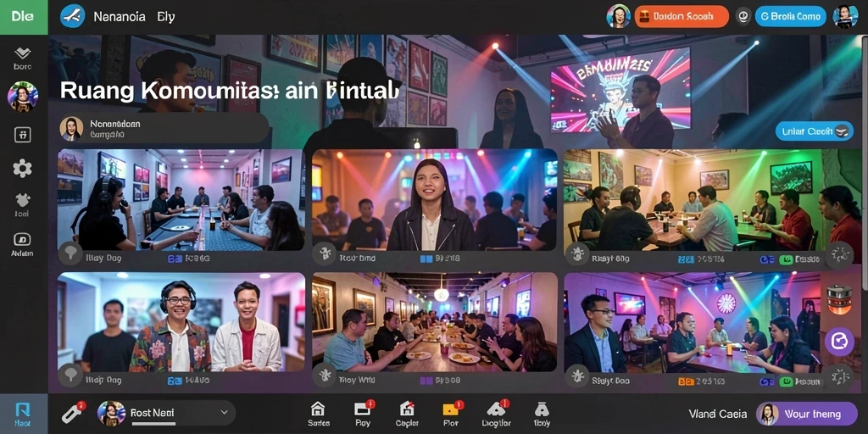This screenshot has height=434, width=868.
Task: Switch to the 'Capler' tab
Action: pyautogui.click(x=407, y=414)
